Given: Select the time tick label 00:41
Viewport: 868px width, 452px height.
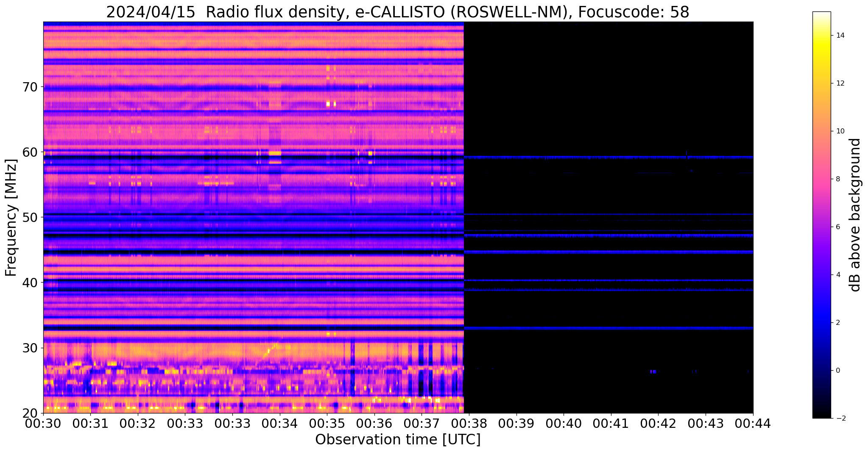Looking at the screenshot, I should (611, 424).
